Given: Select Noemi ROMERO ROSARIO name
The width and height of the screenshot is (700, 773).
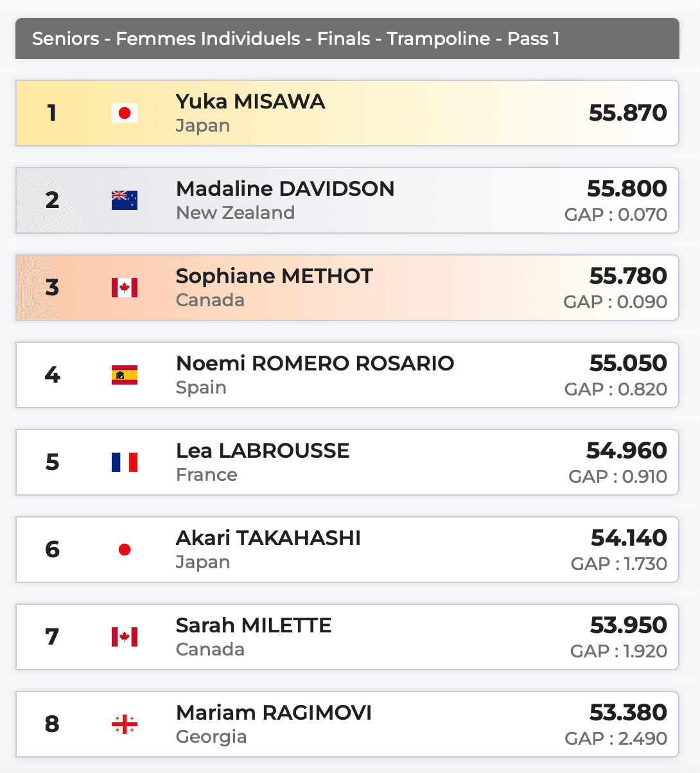Looking at the screenshot, I should pyautogui.click(x=315, y=363).
